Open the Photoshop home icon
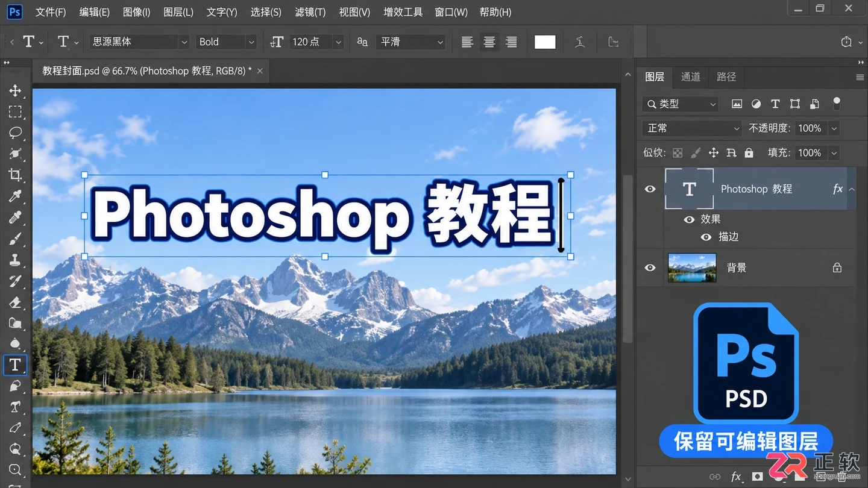868x488 pixels. [x=14, y=11]
